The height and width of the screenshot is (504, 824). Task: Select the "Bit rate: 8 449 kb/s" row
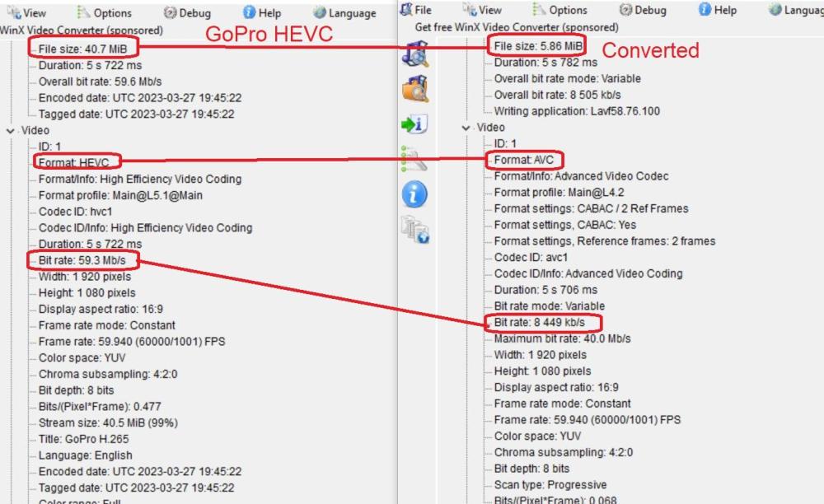[541, 323]
